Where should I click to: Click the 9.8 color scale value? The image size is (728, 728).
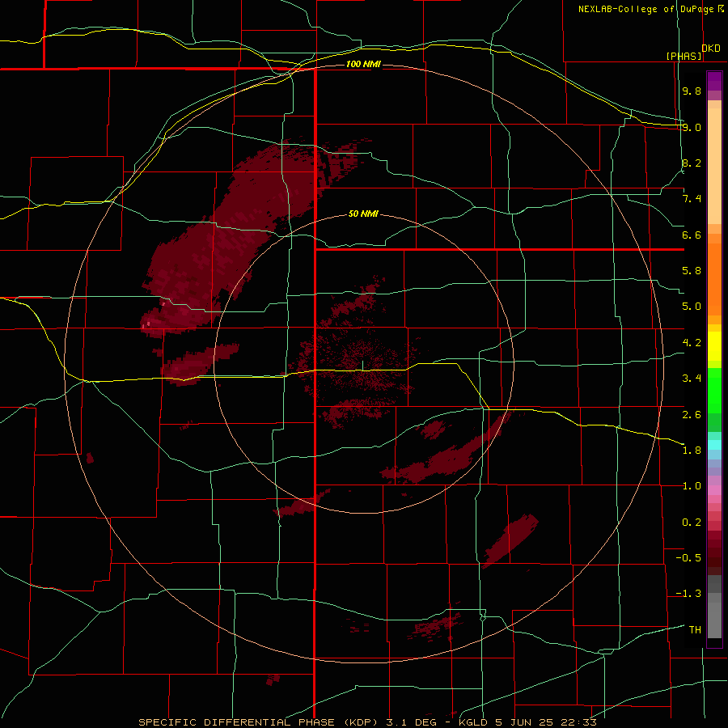pos(692,91)
